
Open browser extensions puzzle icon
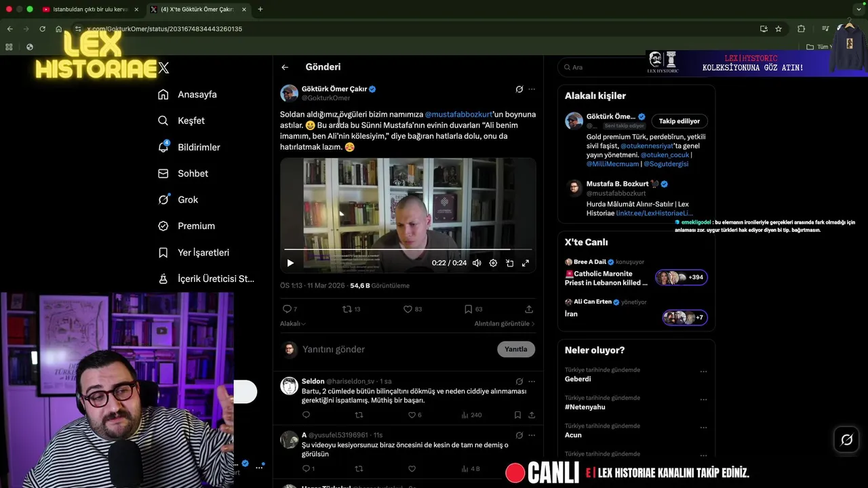(x=801, y=29)
